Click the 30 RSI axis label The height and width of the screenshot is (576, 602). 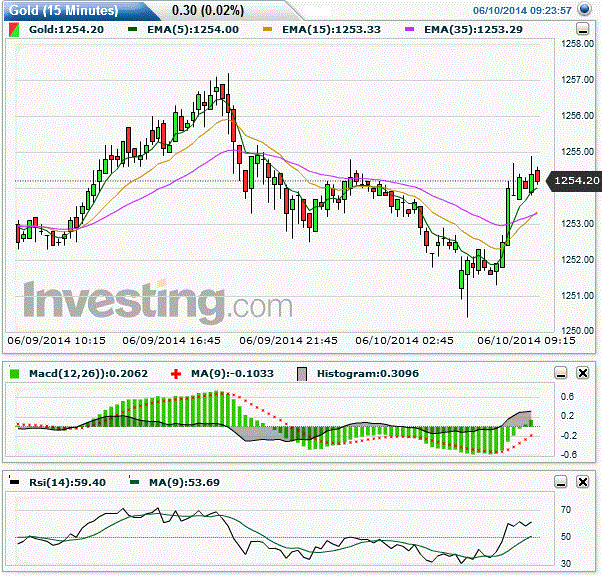[566, 564]
